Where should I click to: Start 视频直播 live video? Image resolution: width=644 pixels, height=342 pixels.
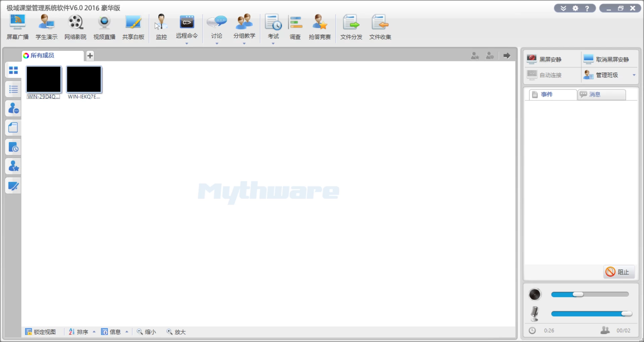pos(104,27)
